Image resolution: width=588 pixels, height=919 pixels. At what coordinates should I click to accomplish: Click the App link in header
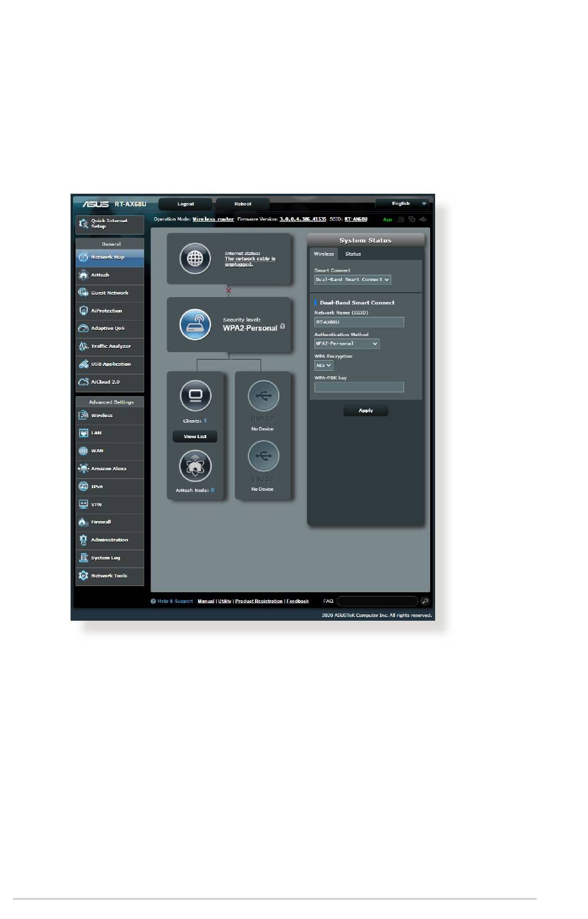pos(387,220)
